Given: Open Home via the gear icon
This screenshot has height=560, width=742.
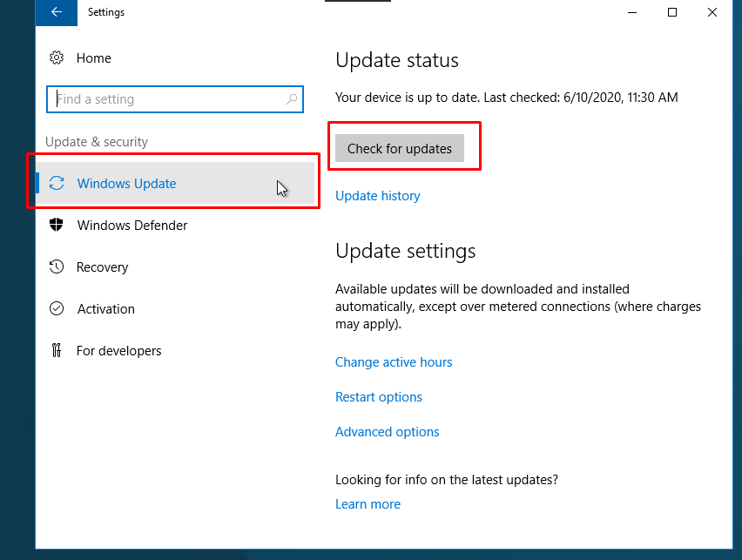Looking at the screenshot, I should (57, 57).
